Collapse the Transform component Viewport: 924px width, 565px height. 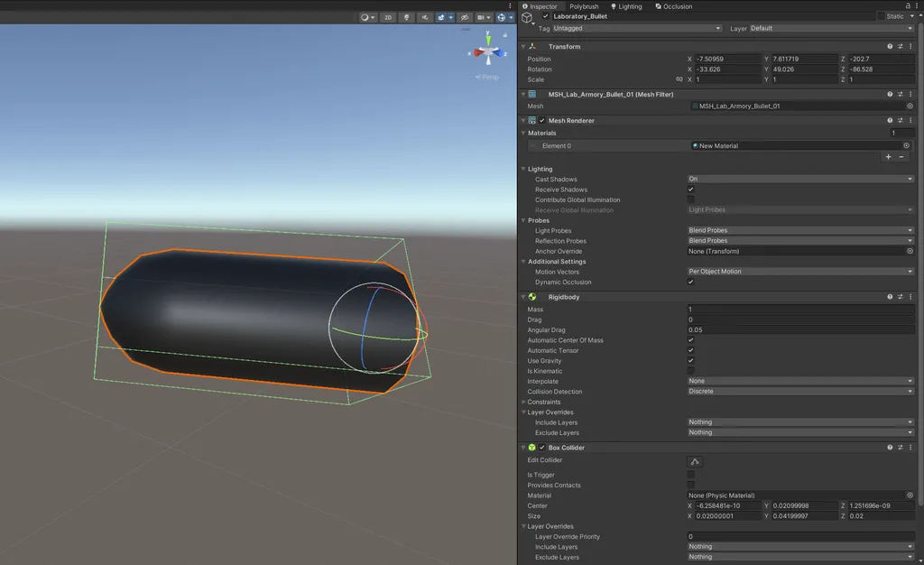(523, 46)
